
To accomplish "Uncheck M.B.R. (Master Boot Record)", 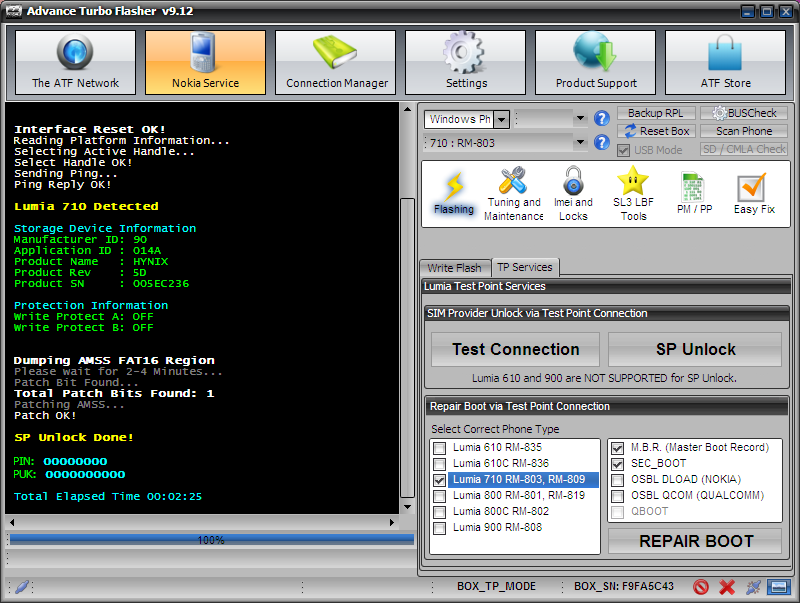I will point(617,448).
